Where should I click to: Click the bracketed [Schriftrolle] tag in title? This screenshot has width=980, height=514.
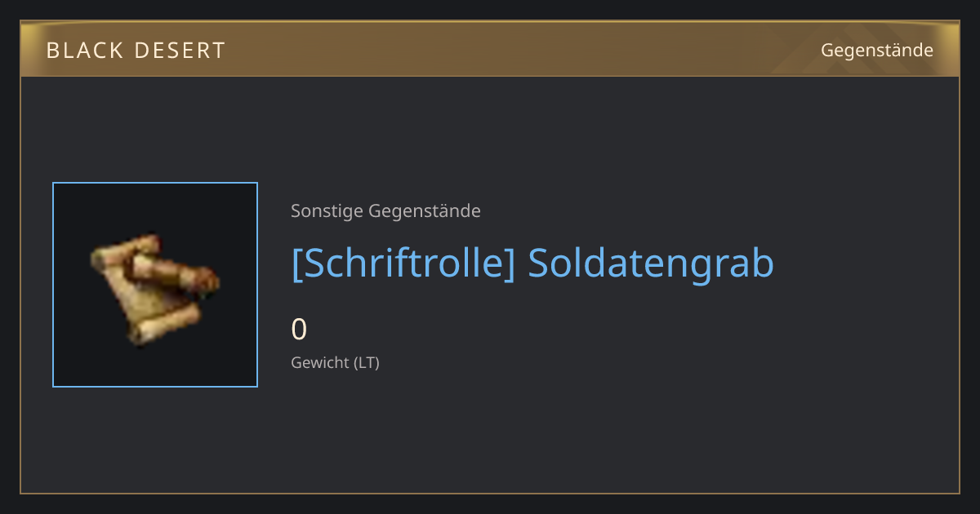click(403, 263)
